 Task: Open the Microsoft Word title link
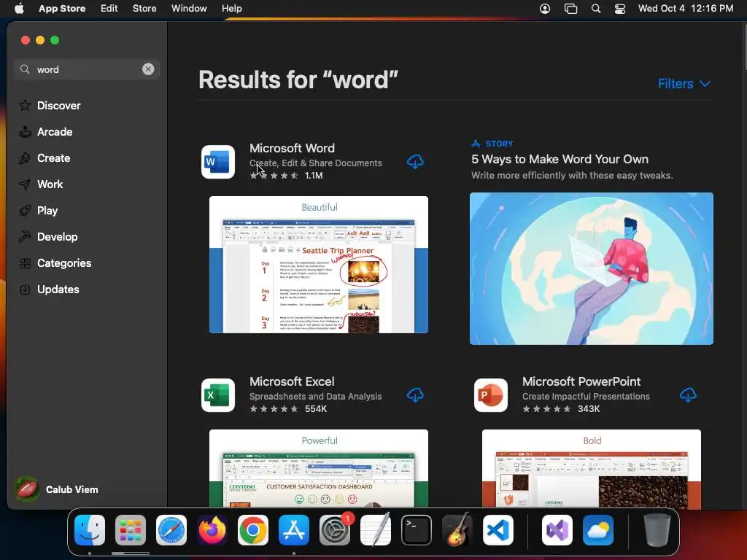click(292, 148)
